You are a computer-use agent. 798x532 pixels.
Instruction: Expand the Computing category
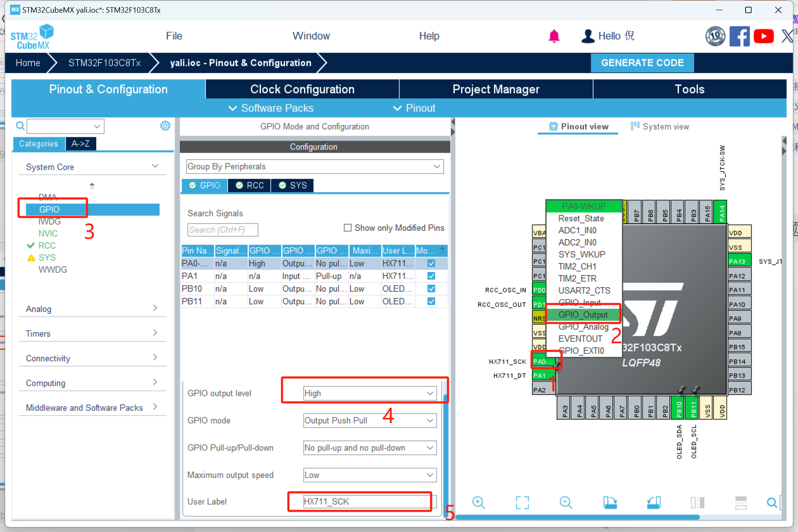[92, 383]
